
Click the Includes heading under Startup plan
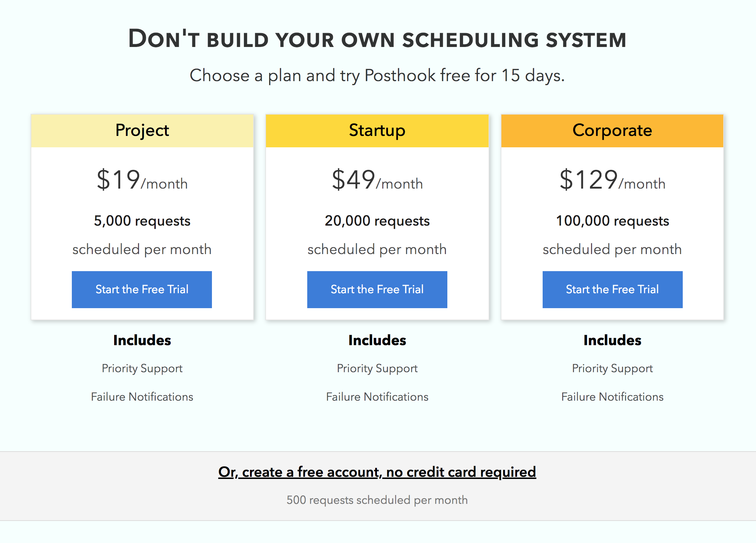(377, 341)
